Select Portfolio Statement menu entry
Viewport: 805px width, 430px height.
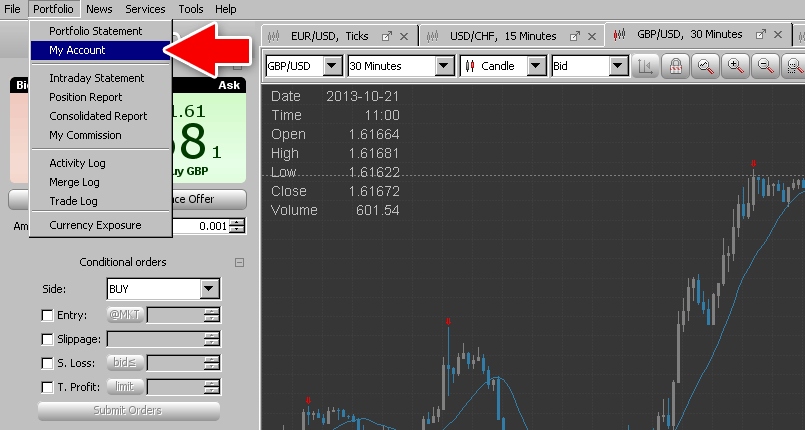(x=101, y=31)
